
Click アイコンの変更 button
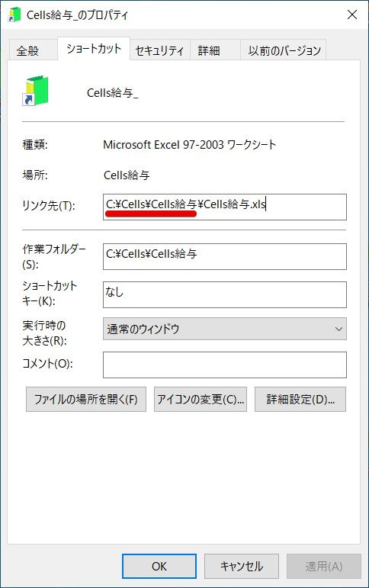[201, 400]
